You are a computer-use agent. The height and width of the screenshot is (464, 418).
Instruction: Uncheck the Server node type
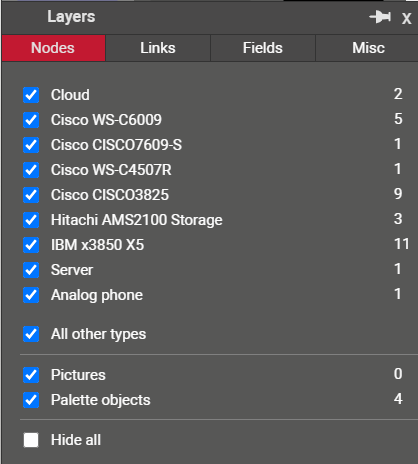(31, 270)
